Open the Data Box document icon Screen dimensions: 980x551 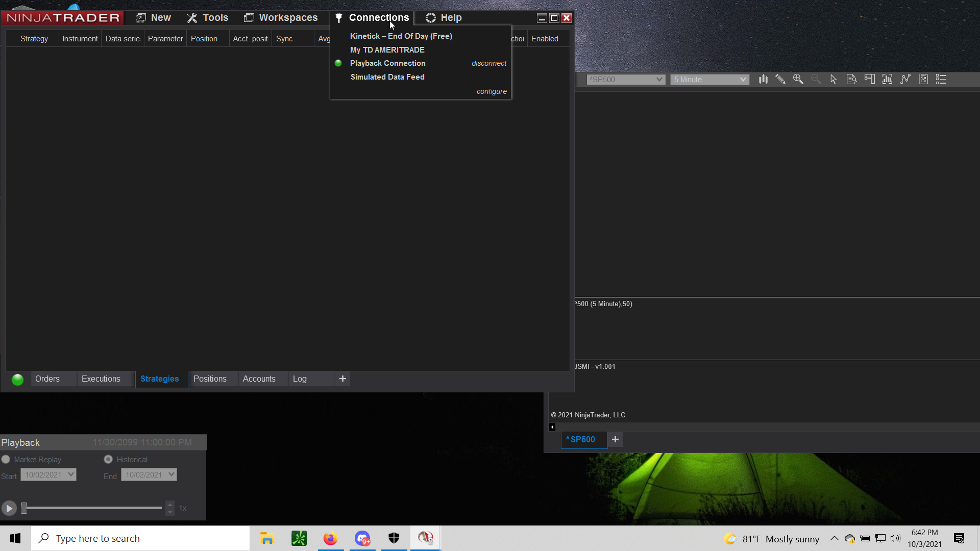click(x=851, y=80)
